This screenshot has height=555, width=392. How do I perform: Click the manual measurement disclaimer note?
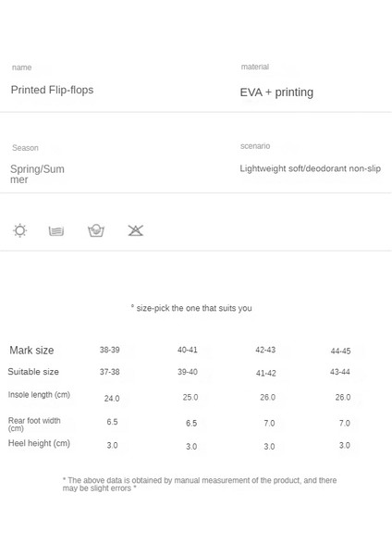pyautogui.click(x=200, y=484)
